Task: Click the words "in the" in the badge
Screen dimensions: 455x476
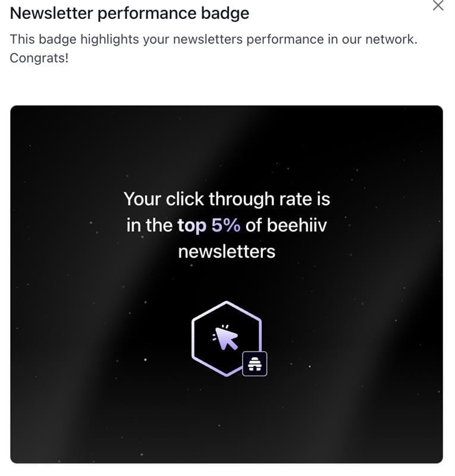Action: (149, 226)
